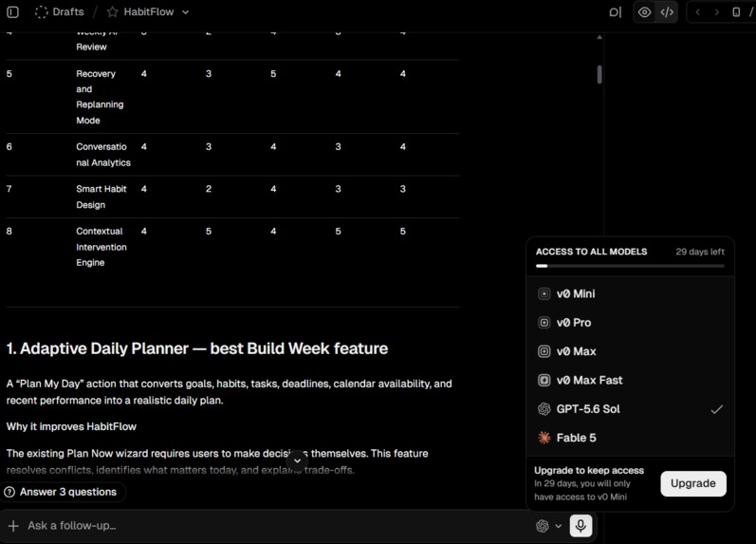Click the Fable 5 starburst icon
This screenshot has height=544, width=756.
[x=544, y=438]
